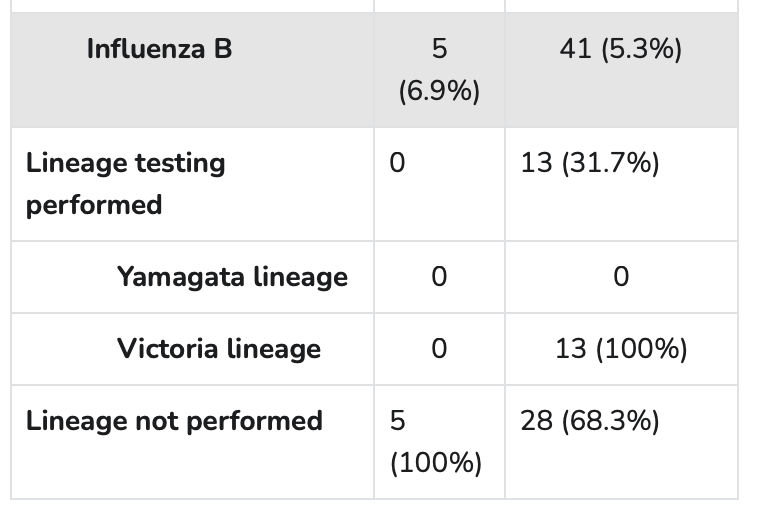
Task: Select the Victoria lineage row label
Action: tap(219, 348)
